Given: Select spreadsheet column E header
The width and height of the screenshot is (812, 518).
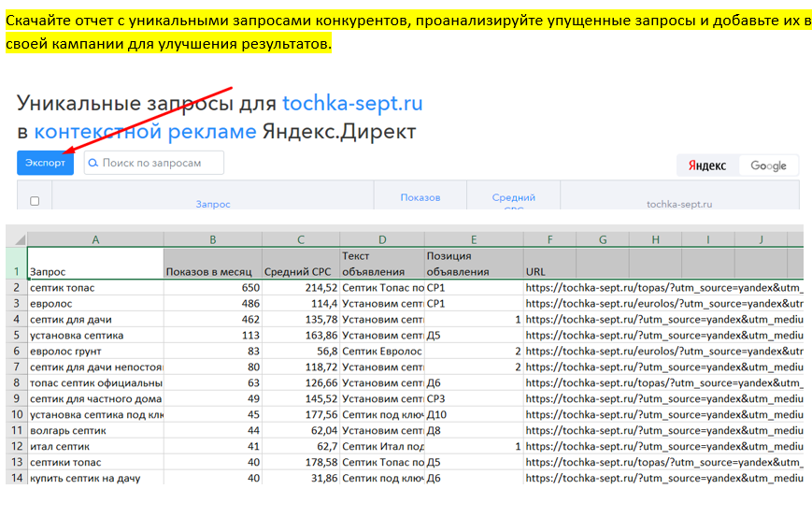Looking at the screenshot, I should coord(474,239).
